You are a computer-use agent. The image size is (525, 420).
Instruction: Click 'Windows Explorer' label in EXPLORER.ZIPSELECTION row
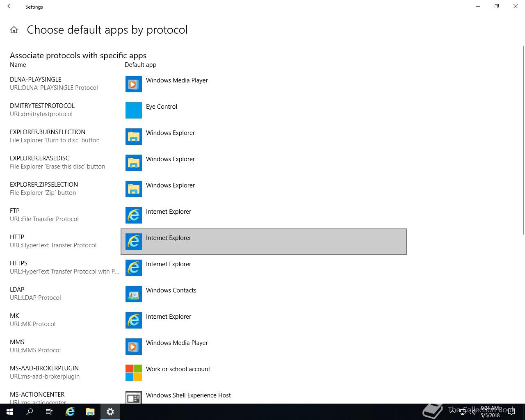[170, 185]
